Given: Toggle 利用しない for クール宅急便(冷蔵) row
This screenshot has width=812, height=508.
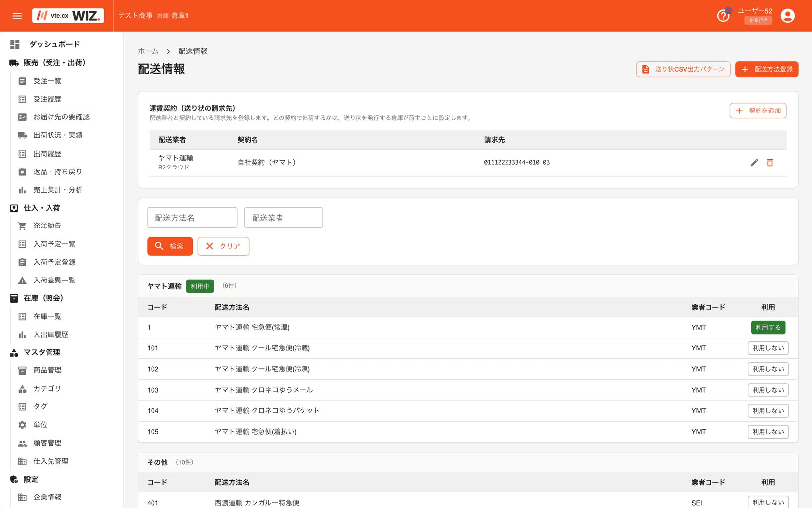Looking at the screenshot, I should [x=768, y=348].
